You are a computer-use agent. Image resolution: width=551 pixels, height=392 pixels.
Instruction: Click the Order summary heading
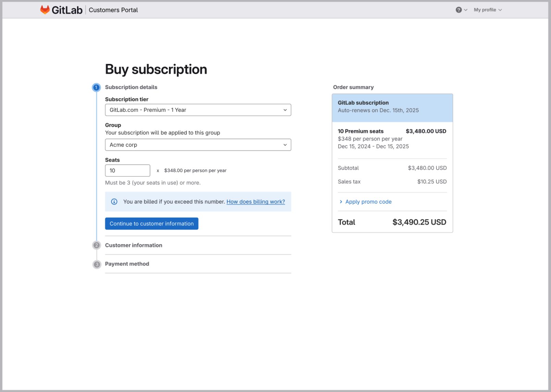(353, 87)
